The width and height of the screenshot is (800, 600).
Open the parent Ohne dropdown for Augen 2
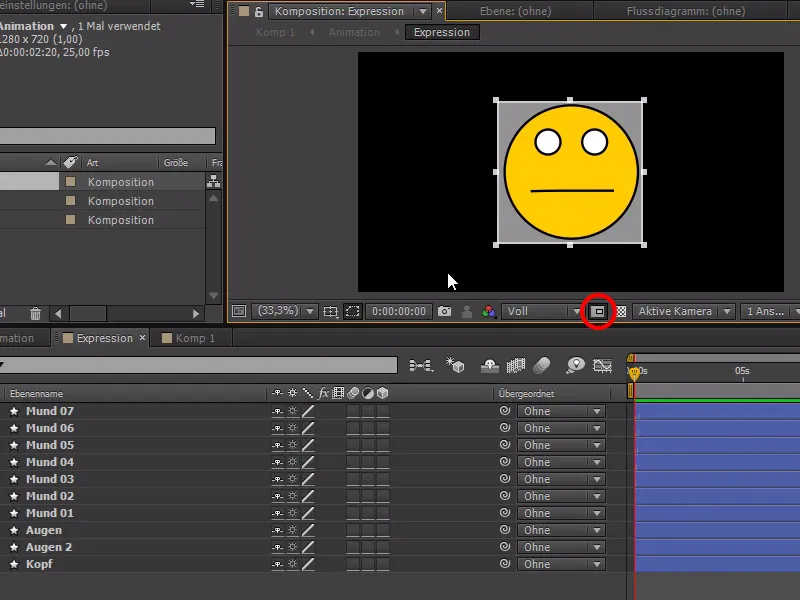pos(561,547)
